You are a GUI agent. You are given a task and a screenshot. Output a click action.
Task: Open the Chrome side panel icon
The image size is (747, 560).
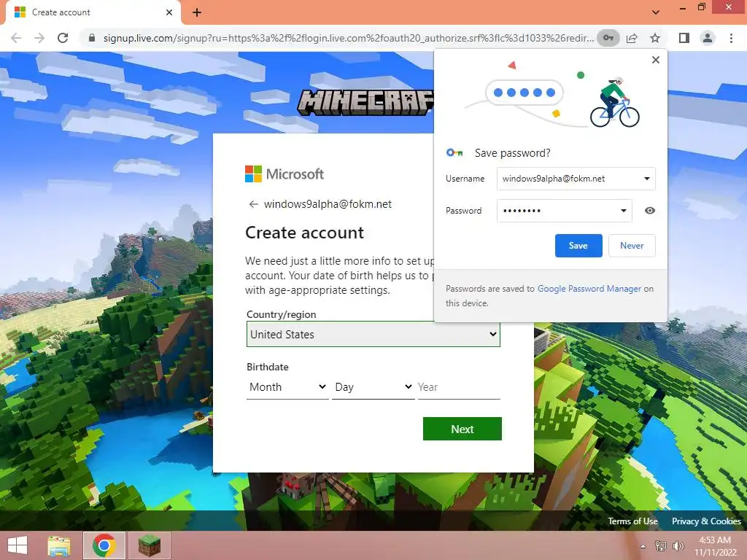click(684, 38)
